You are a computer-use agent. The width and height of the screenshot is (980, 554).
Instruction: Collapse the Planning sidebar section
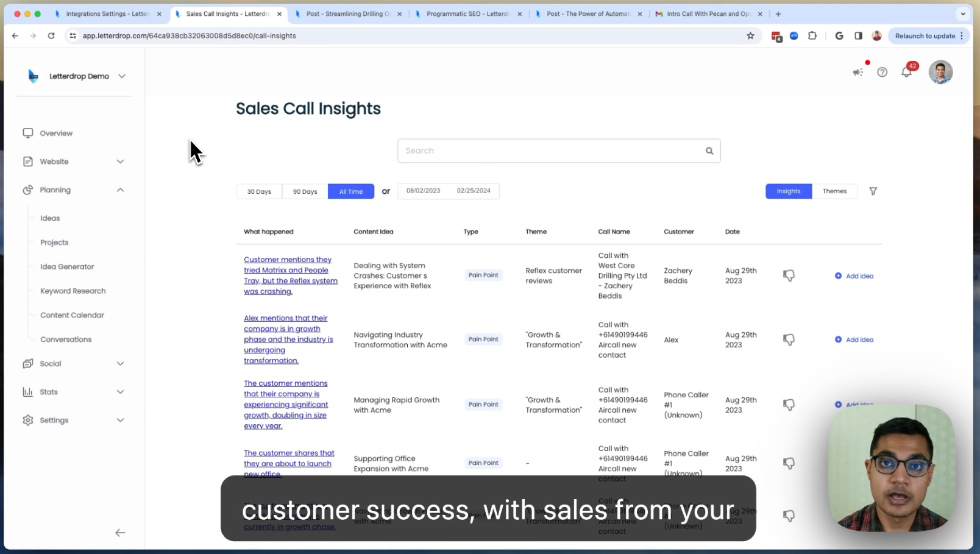120,190
